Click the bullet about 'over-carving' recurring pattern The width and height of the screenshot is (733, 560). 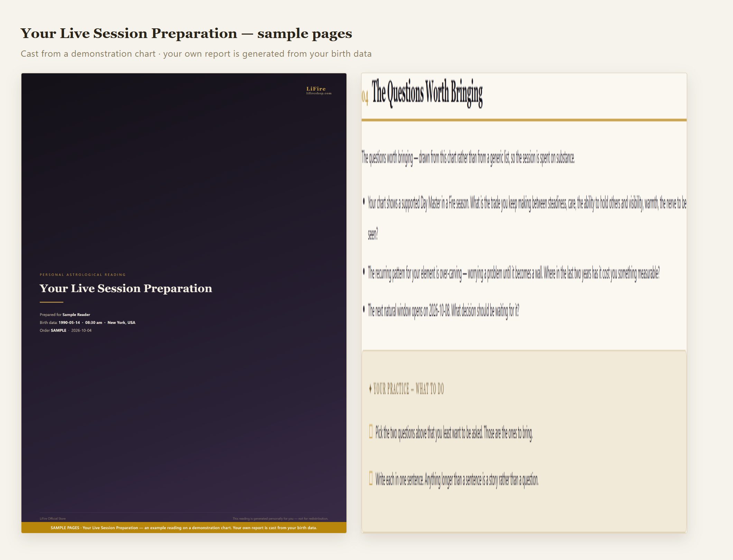514,273
